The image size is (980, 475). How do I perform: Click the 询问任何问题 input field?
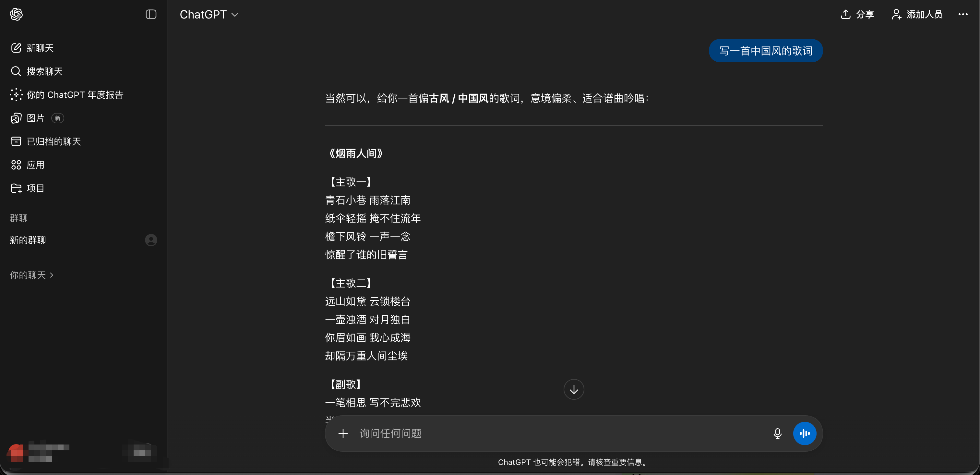coord(532,433)
